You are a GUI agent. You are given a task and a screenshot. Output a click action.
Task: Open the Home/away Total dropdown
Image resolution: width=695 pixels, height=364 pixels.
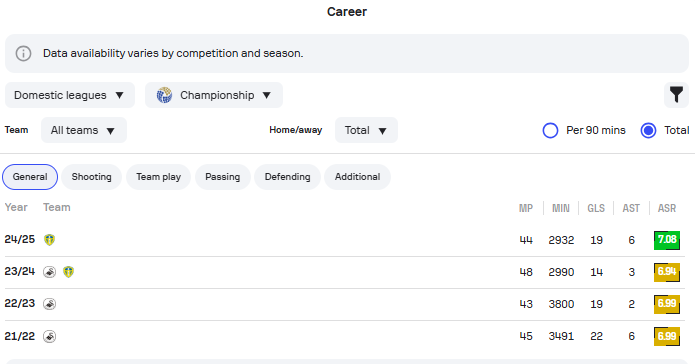tap(366, 130)
